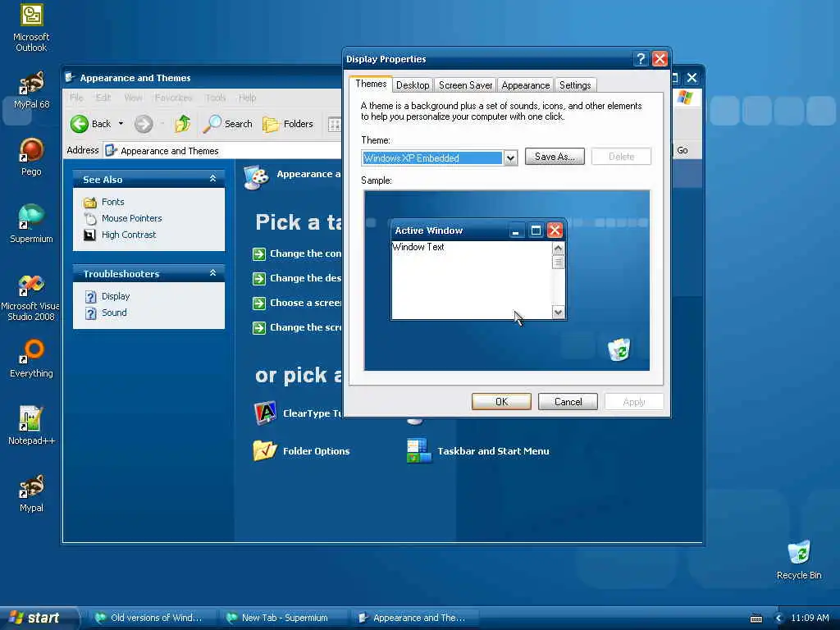Click the Folders toolbar button
The image size is (840, 630).
[288, 124]
